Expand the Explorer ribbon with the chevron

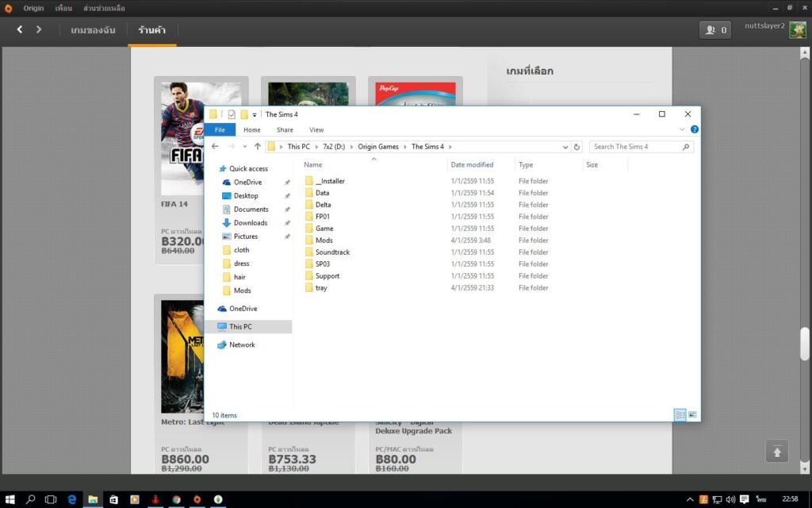(x=682, y=129)
